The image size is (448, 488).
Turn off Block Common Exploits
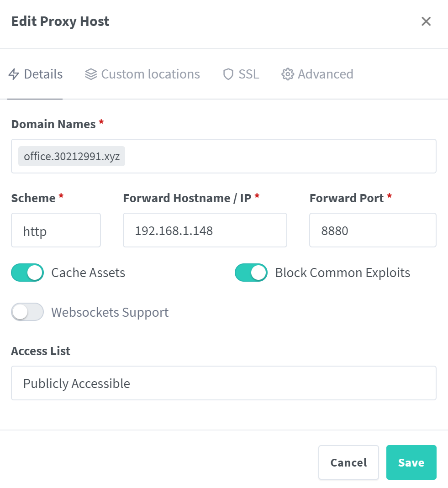251,272
